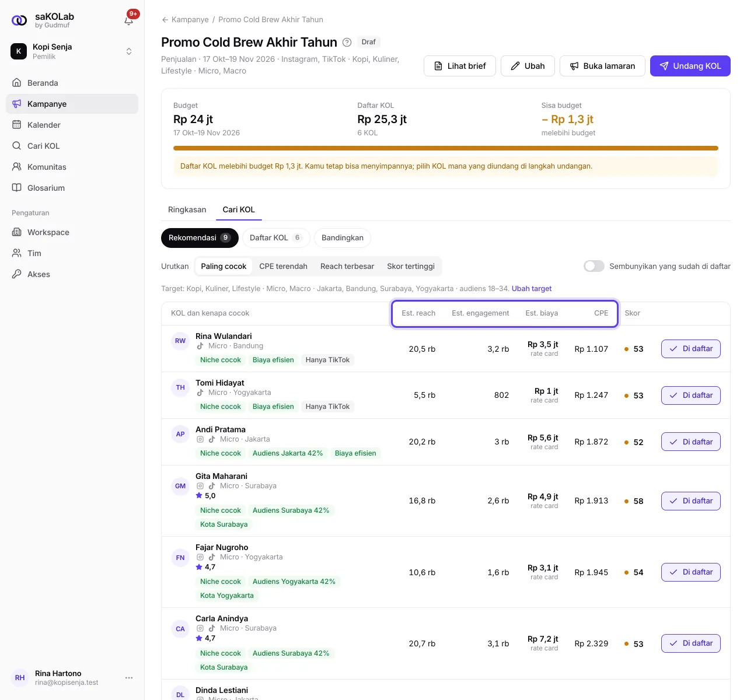The height and width of the screenshot is (700, 747).
Task: Toggle Di daftar for Rina Wulandari
Action: [691, 349]
